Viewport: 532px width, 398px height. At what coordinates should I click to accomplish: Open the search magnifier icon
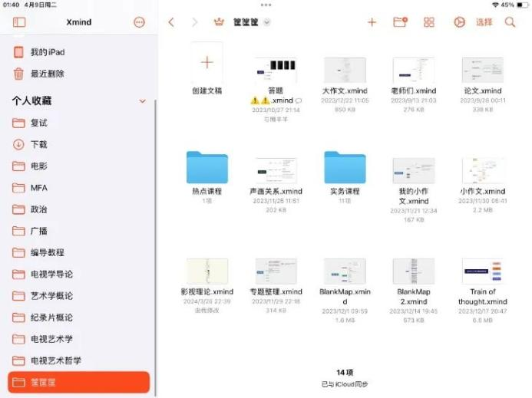pos(510,22)
